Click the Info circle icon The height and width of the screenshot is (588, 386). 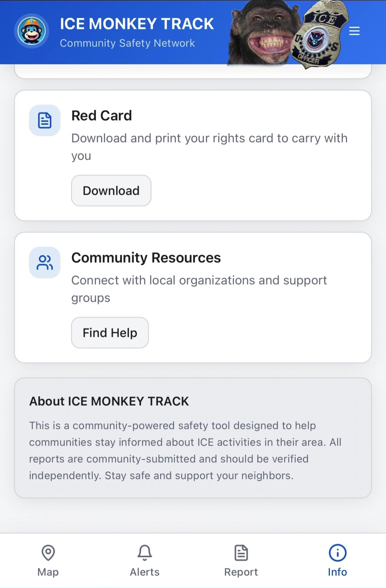pos(337,552)
